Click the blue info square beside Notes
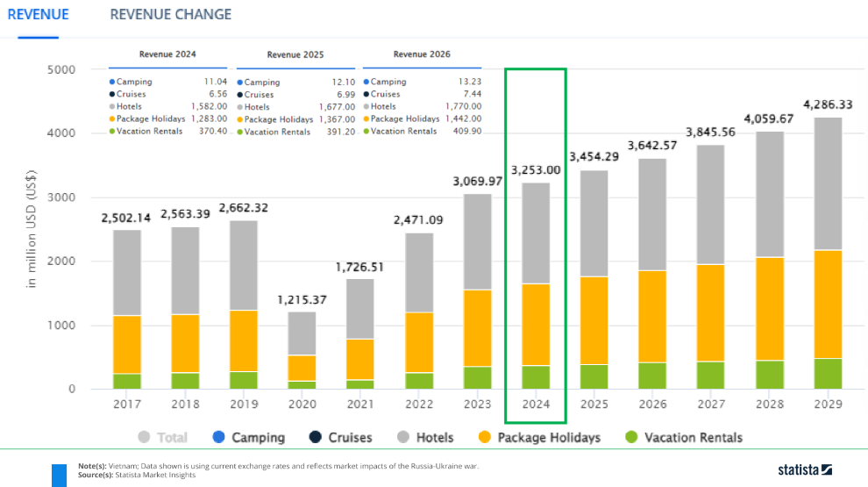Image resolution: width=868 pixels, height=487 pixels. tap(60, 476)
